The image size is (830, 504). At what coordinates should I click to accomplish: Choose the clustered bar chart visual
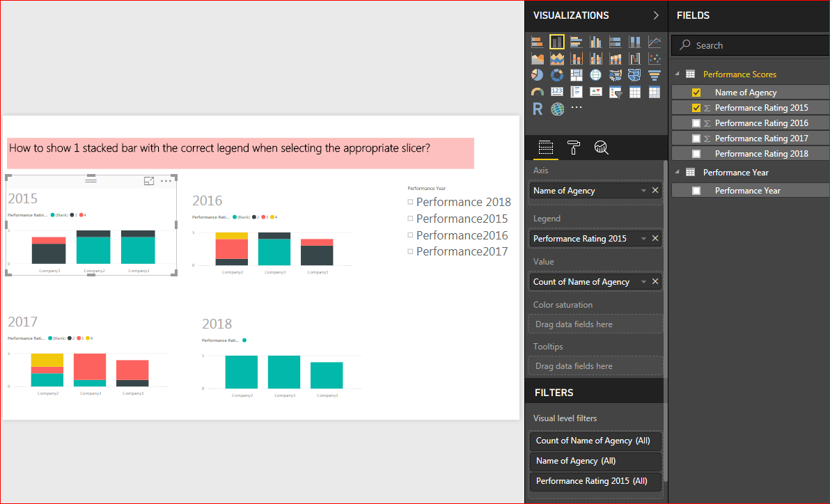[x=577, y=42]
